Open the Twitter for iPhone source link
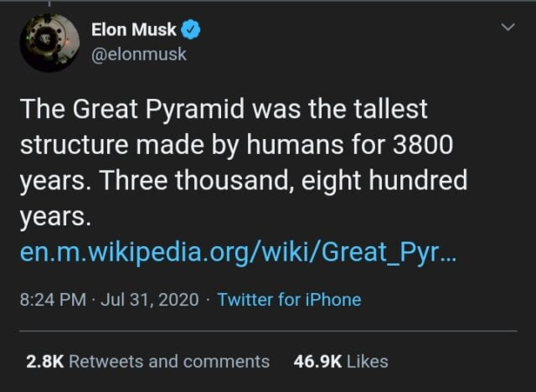 (289, 300)
